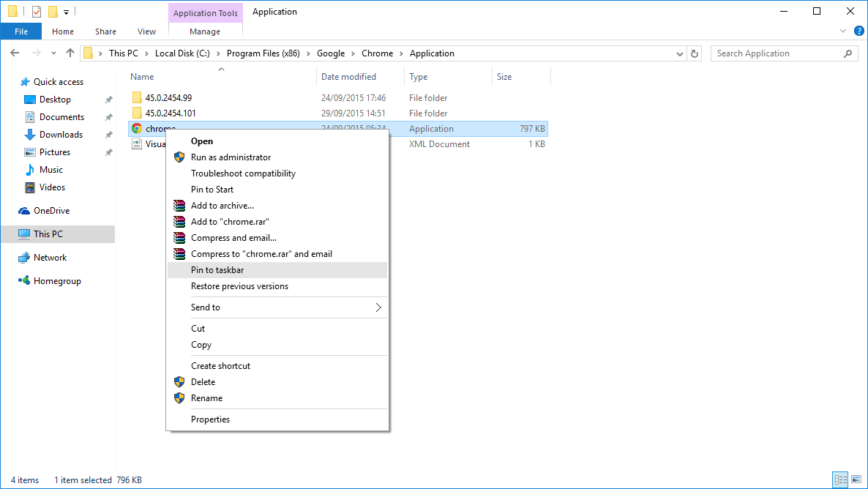Open Quick access in navigation pane
The image size is (868, 489).
[58, 82]
